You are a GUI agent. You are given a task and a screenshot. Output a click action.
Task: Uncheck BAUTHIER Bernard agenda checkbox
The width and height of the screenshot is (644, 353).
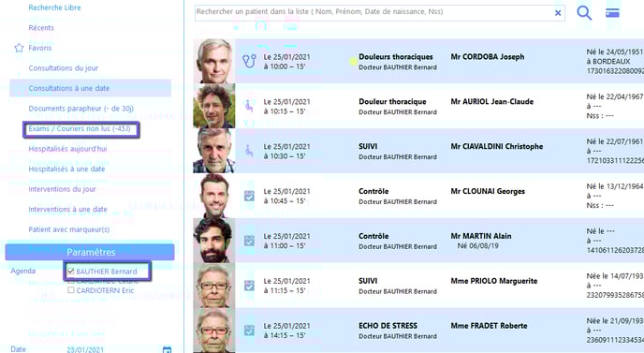[70, 272]
